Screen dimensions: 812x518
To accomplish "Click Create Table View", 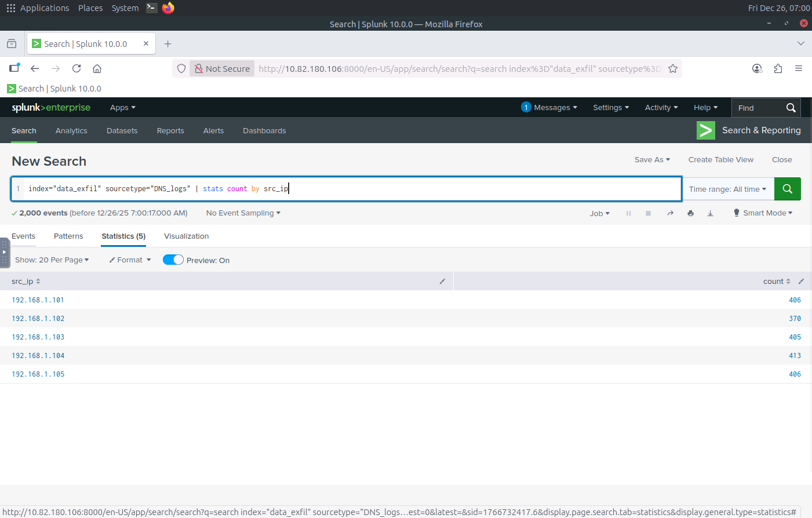I will point(721,160).
